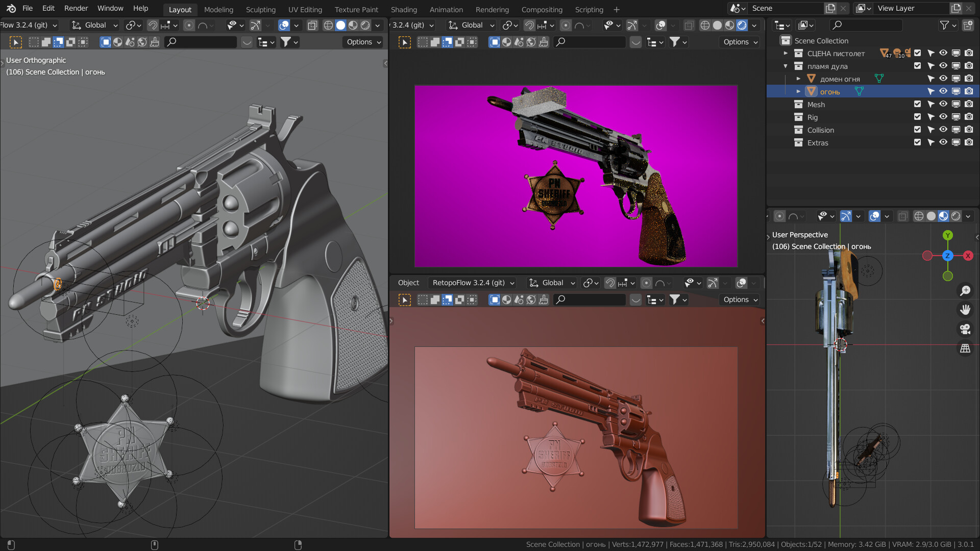Disable render camera icon for Extras collection
The height and width of the screenshot is (551, 980).
[x=969, y=142]
